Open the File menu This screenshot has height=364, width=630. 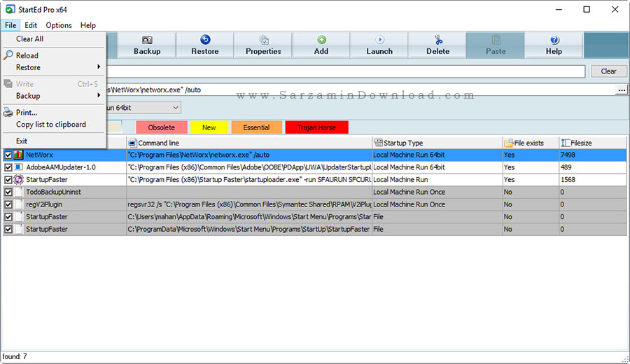click(x=10, y=25)
